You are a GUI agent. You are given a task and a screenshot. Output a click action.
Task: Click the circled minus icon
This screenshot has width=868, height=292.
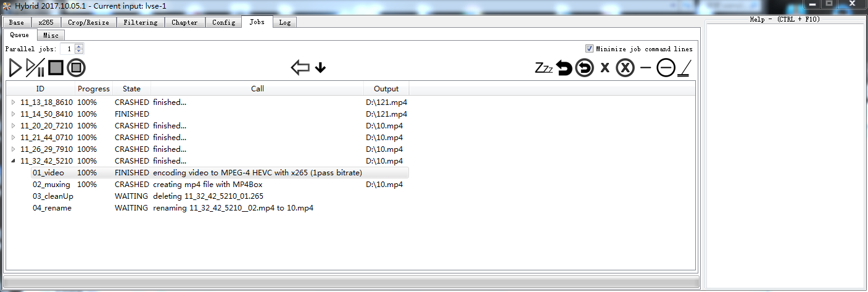click(666, 68)
